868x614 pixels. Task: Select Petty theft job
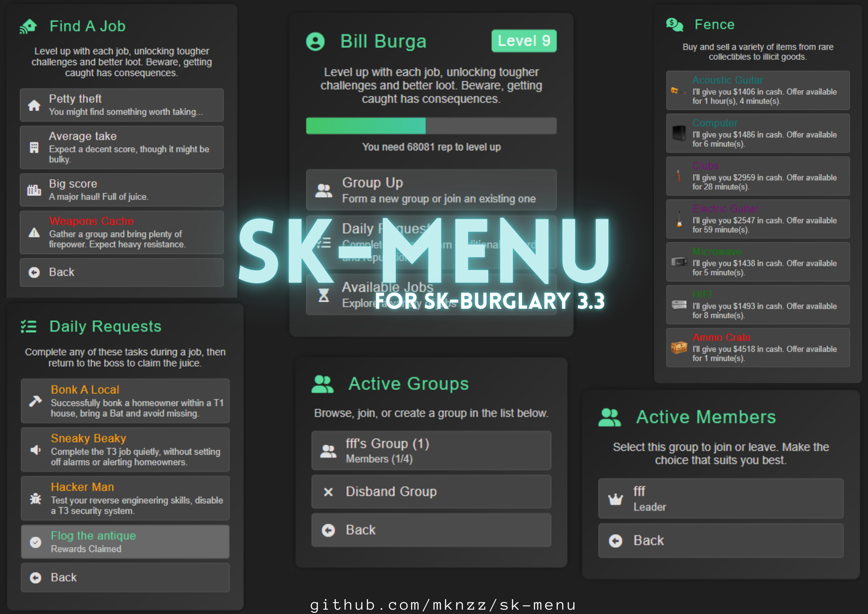click(122, 105)
